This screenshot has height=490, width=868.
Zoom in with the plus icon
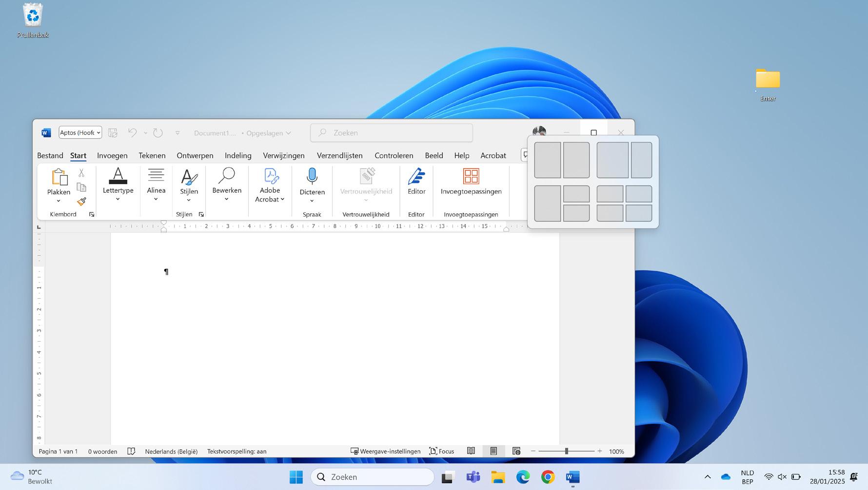click(600, 451)
